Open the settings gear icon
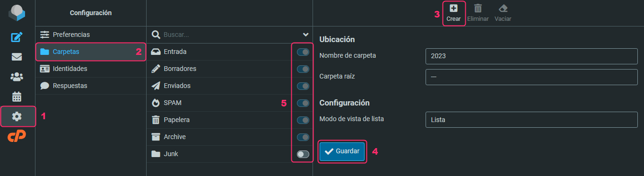 (17, 116)
